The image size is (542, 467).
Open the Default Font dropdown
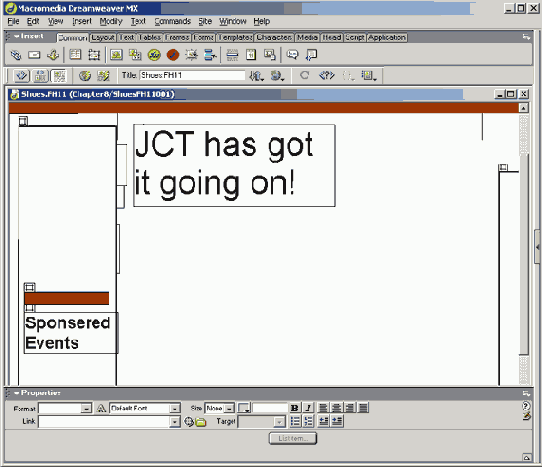[145, 408]
